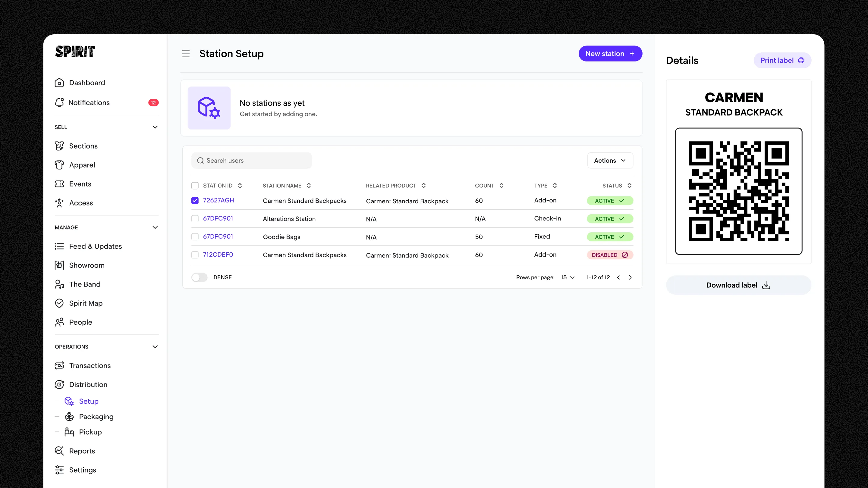
Task: Click the Apparel shirt icon
Action: click(59, 165)
